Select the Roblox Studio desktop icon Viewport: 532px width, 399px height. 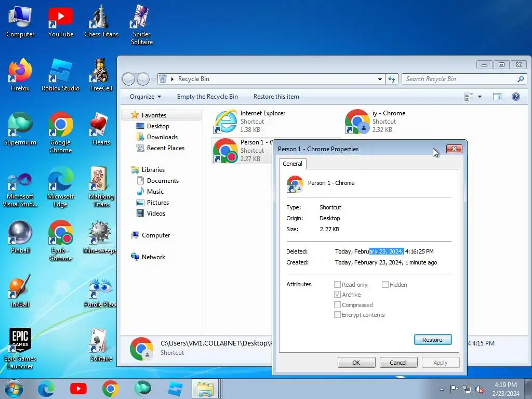pos(60,75)
